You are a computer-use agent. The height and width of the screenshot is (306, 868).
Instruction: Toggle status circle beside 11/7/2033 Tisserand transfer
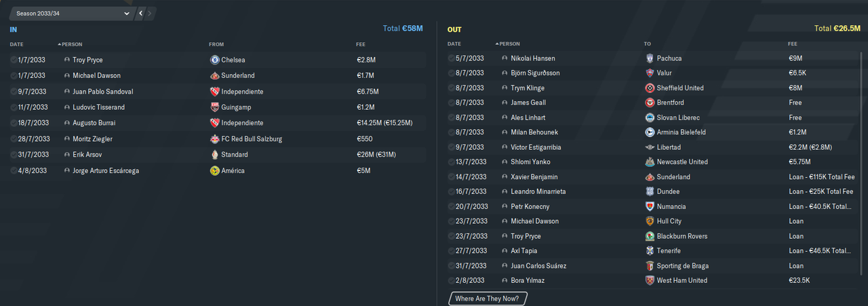[x=14, y=107]
